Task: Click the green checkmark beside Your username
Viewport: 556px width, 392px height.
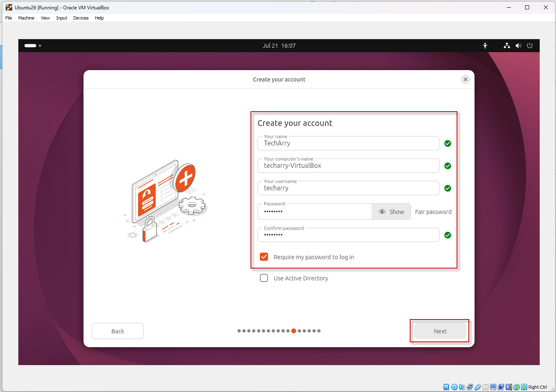Action: point(448,188)
